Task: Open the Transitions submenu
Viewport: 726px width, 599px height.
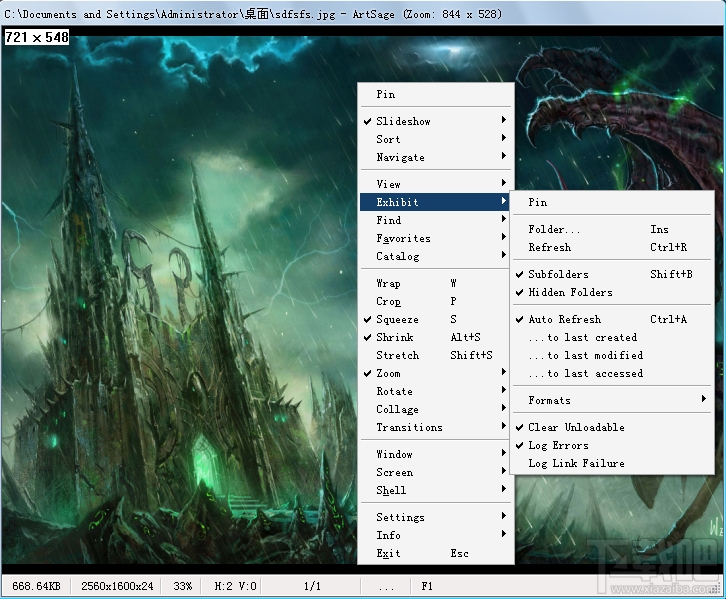Action: tap(436, 427)
